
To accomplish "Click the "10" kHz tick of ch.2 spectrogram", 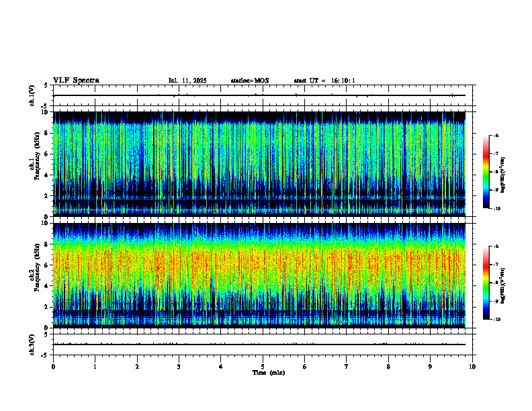I will pos(46,223).
